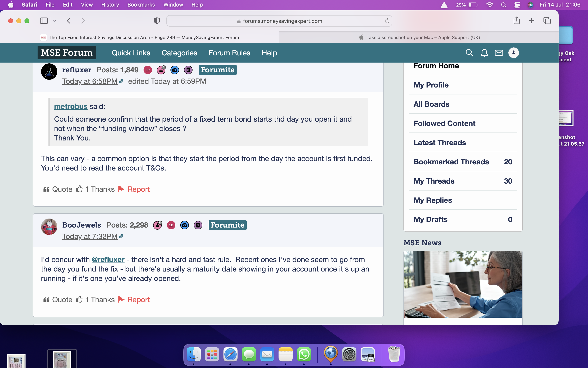This screenshot has height=368, width=588.
Task: Open BooJewels' username link
Action: tap(81, 225)
